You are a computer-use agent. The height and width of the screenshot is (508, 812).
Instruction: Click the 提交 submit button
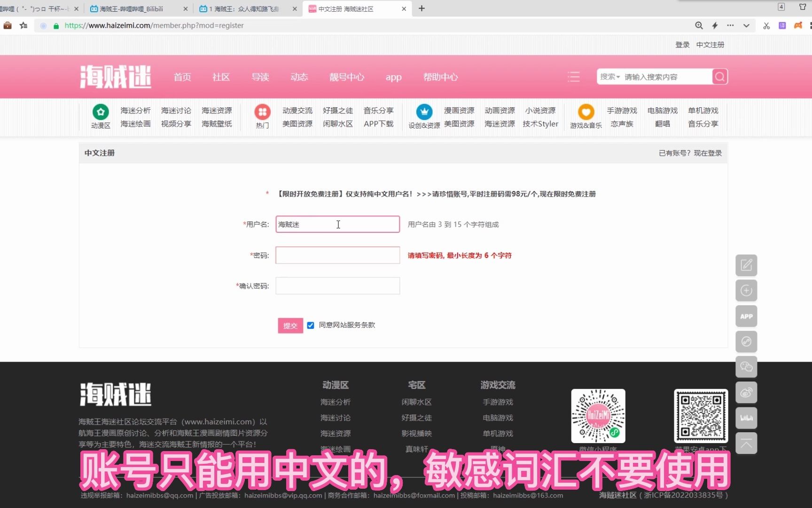click(290, 325)
